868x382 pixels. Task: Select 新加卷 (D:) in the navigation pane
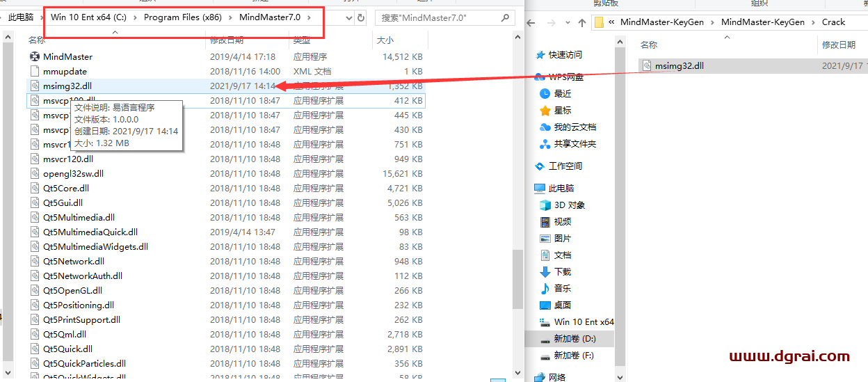point(574,338)
